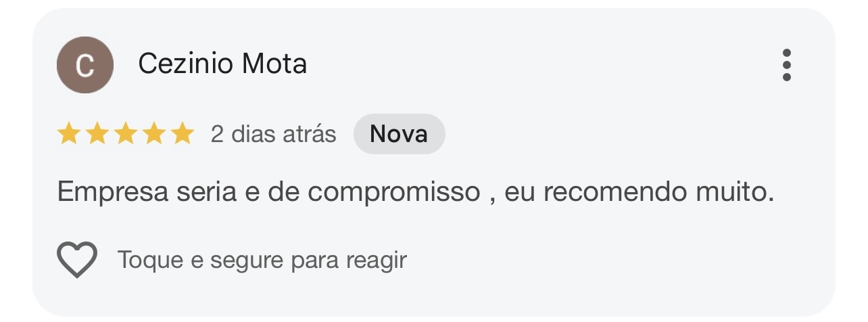This screenshot has width=868, height=322.
Task: Click the "Nova" badge label
Action: tap(399, 134)
